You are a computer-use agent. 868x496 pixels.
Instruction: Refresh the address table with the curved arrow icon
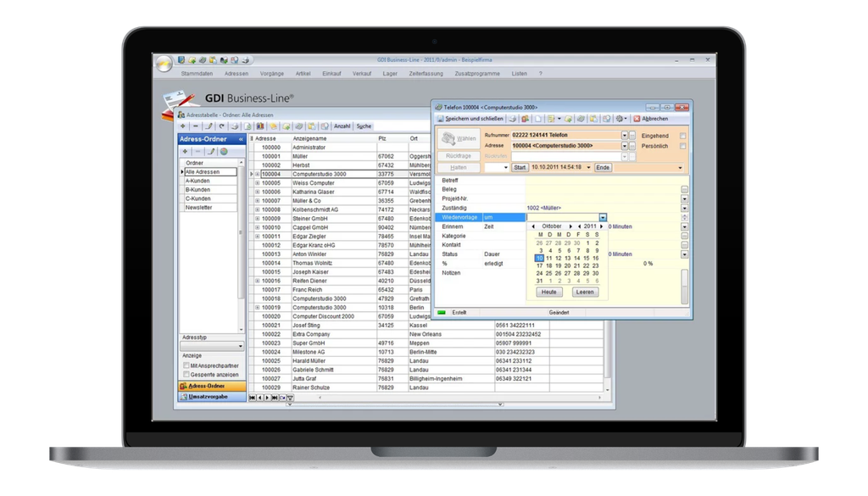pos(221,126)
